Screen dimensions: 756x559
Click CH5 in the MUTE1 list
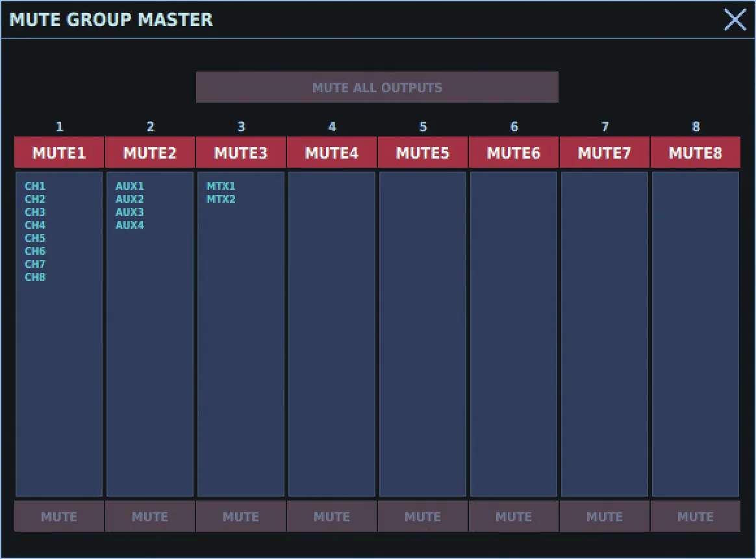point(35,238)
